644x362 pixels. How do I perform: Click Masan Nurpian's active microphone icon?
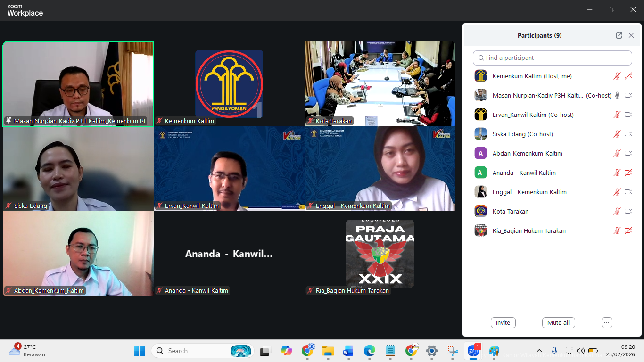click(617, 95)
